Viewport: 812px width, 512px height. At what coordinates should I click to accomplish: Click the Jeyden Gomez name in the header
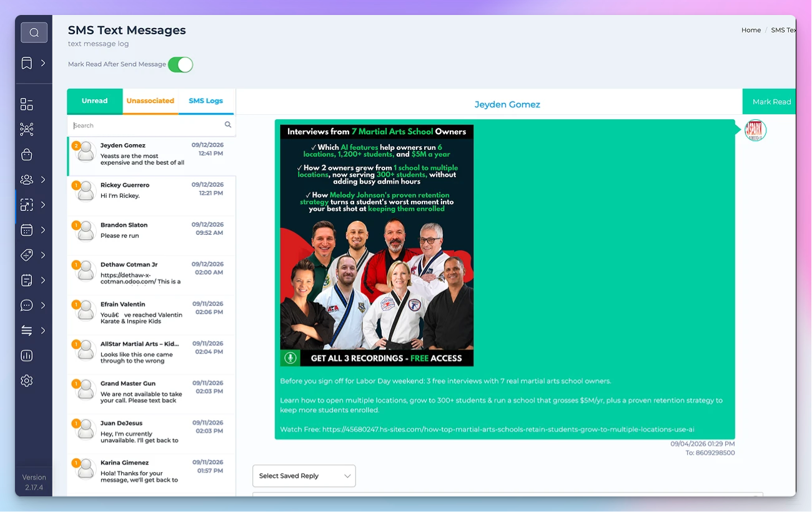pyautogui.click(x=507, y=104)
